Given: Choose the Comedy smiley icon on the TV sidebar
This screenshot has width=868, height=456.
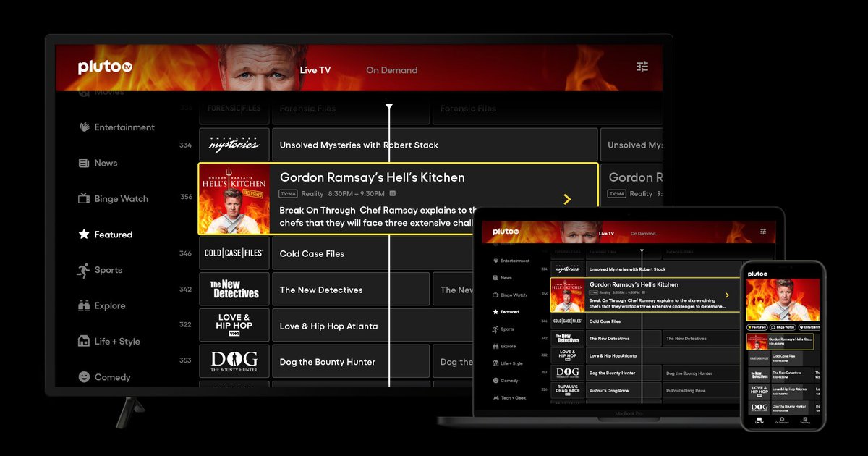Looking at the screenshot, I should click(x=84, y=377).
